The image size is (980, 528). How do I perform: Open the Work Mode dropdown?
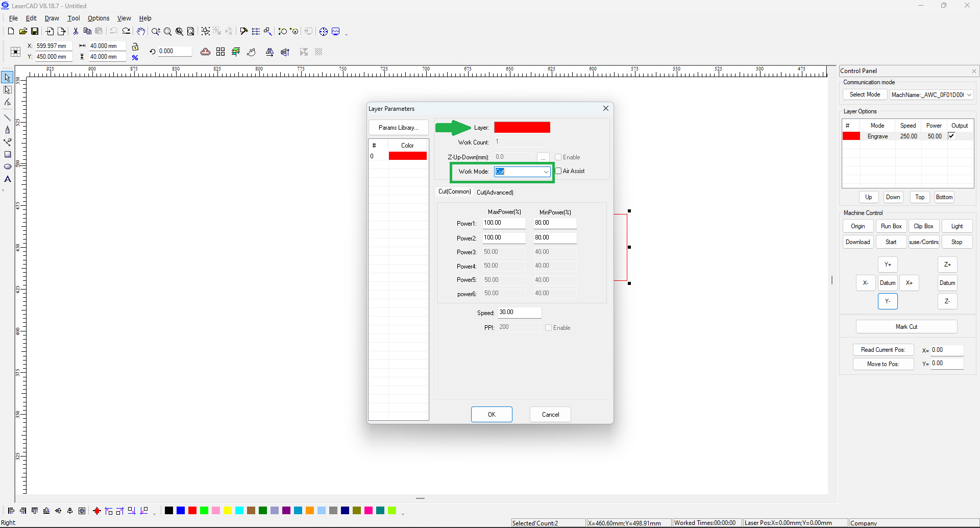click(546, 172)
